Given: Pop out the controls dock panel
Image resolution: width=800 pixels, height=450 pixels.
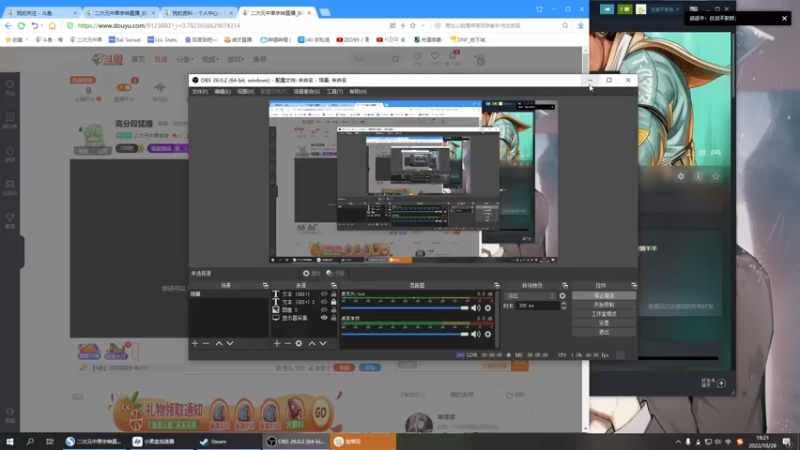Looking at the screenshot, I should pyautogui.click(x=634, y=285).
